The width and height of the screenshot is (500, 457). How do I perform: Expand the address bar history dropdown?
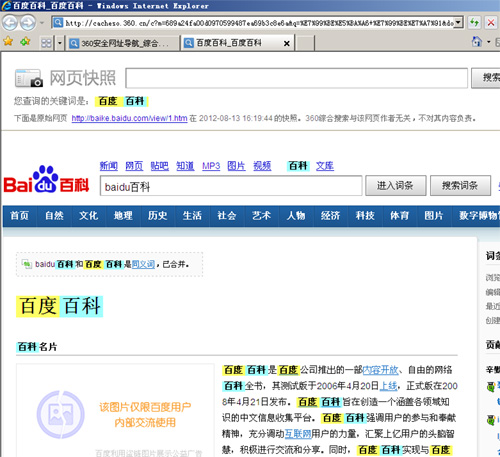tap(459, 23)
